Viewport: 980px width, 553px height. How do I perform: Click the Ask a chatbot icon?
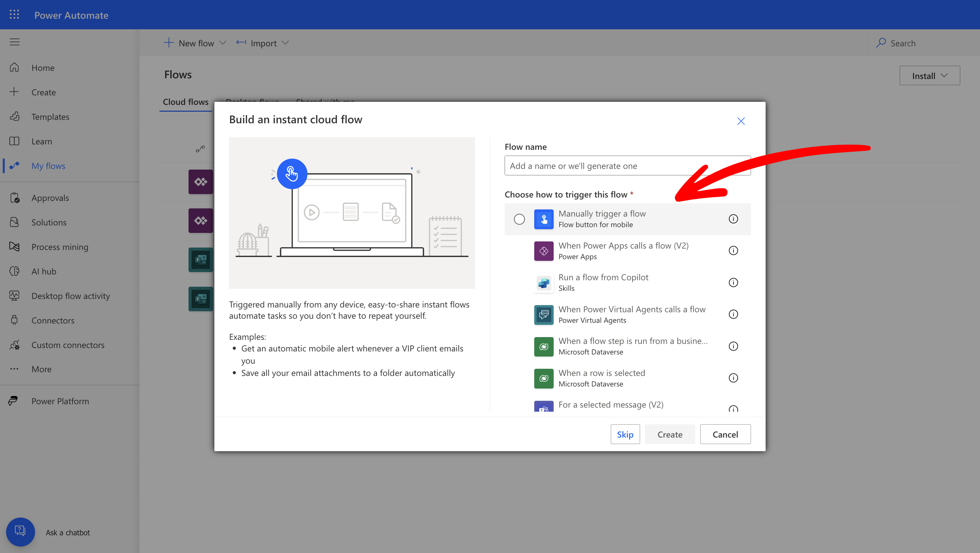[20, 532]
